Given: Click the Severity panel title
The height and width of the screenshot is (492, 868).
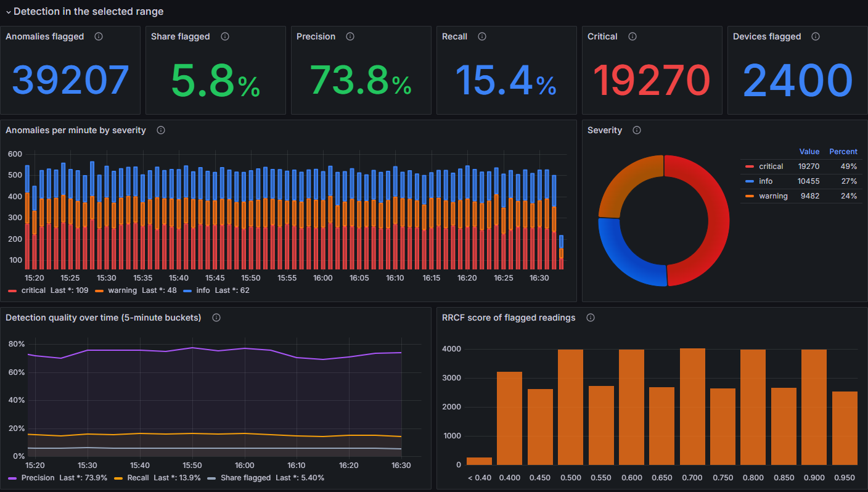Looking at the screenshot, I should click(x=605, y=130).
